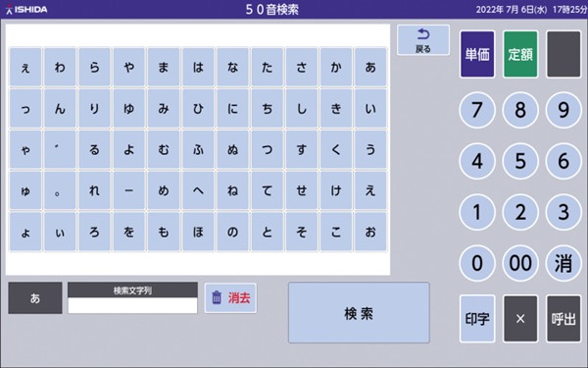Tap the す kana key
Screen dimensions: 588x368
tap(302, 149)
